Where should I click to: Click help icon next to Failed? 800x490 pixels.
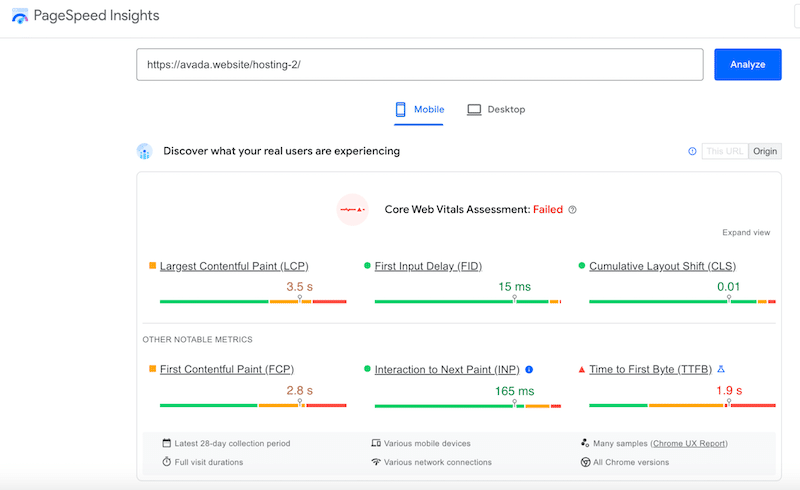572,210
